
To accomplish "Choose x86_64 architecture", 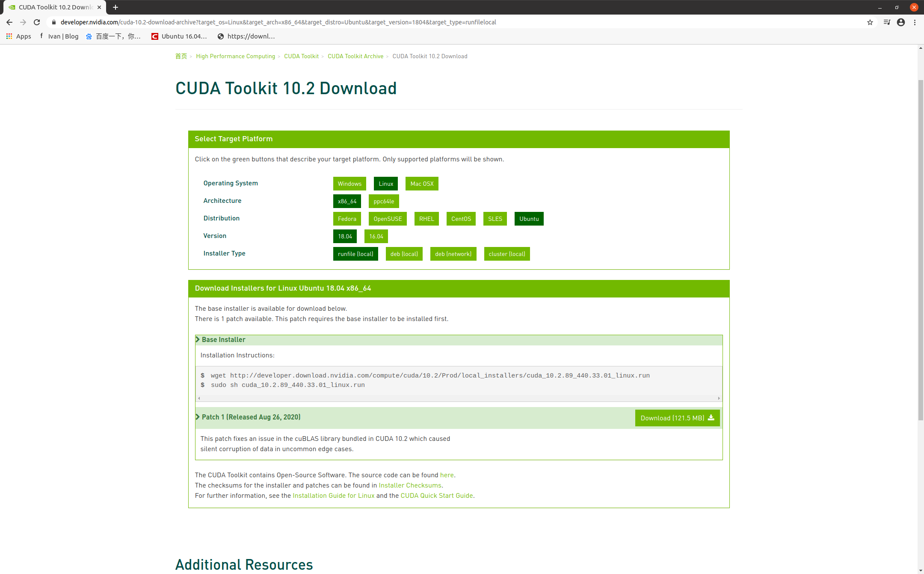I will point(347,201).
